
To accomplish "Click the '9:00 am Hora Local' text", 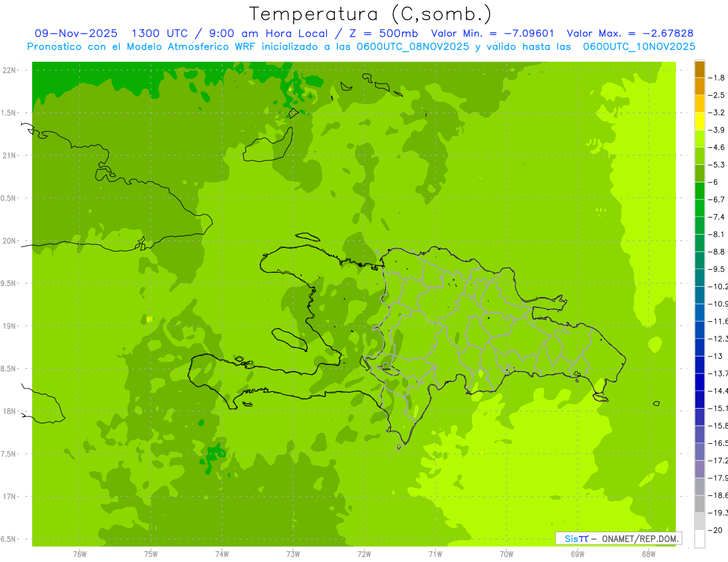I will 269,33.
